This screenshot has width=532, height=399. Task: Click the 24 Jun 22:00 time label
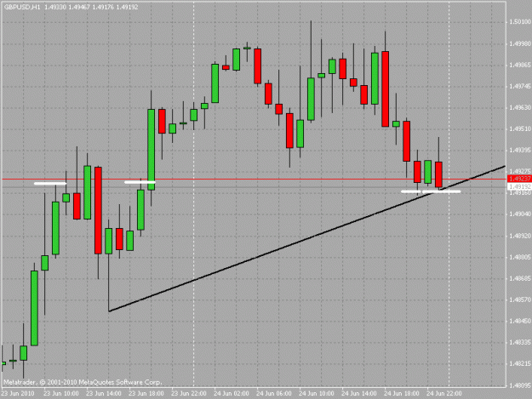[444, 394]
